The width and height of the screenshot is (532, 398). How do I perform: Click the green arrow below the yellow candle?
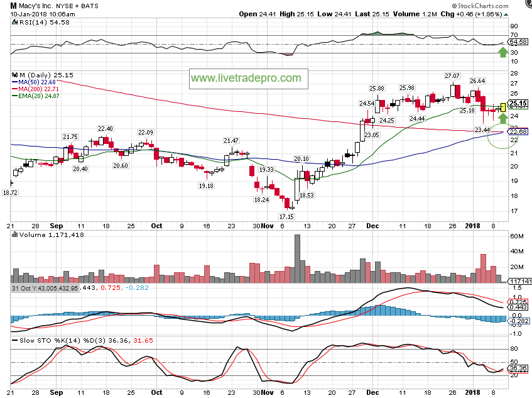click(502, 118)
